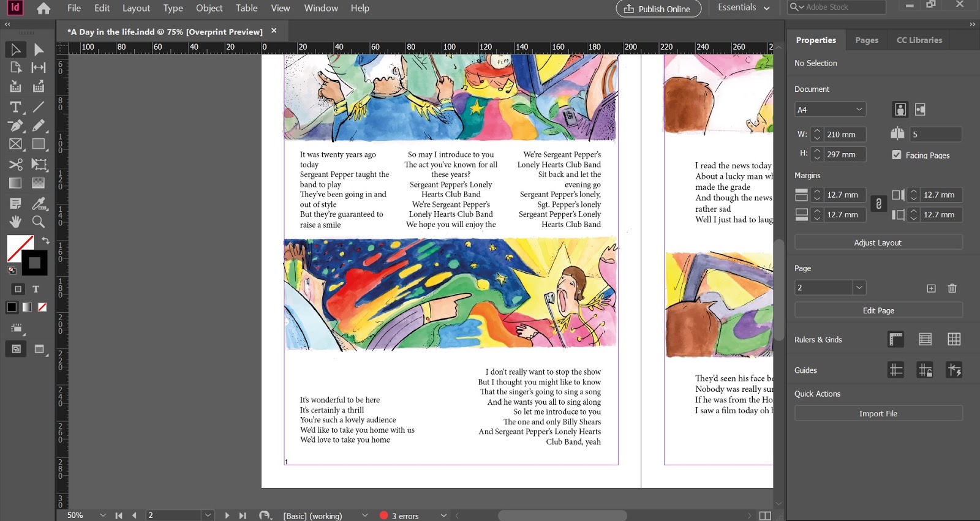This screenshot has height=521, width=980.
Task: Select the Type tool
Action: [15, 107]
